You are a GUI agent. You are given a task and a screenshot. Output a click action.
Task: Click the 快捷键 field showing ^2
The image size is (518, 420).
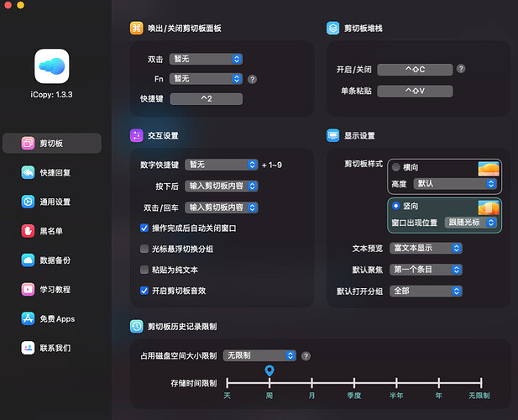(x=207, y=99)
